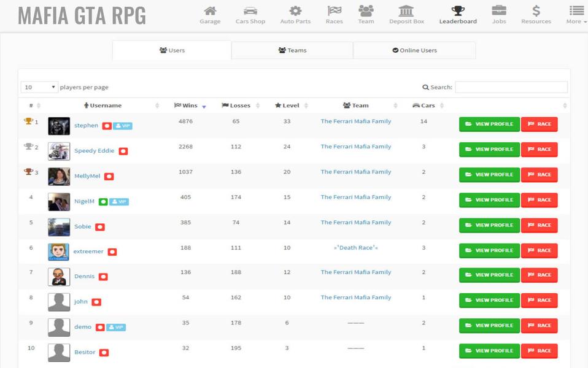Viewport: 588px width, 368px height.
Task: Switch to Online Users tab
Action: [414, 50]
